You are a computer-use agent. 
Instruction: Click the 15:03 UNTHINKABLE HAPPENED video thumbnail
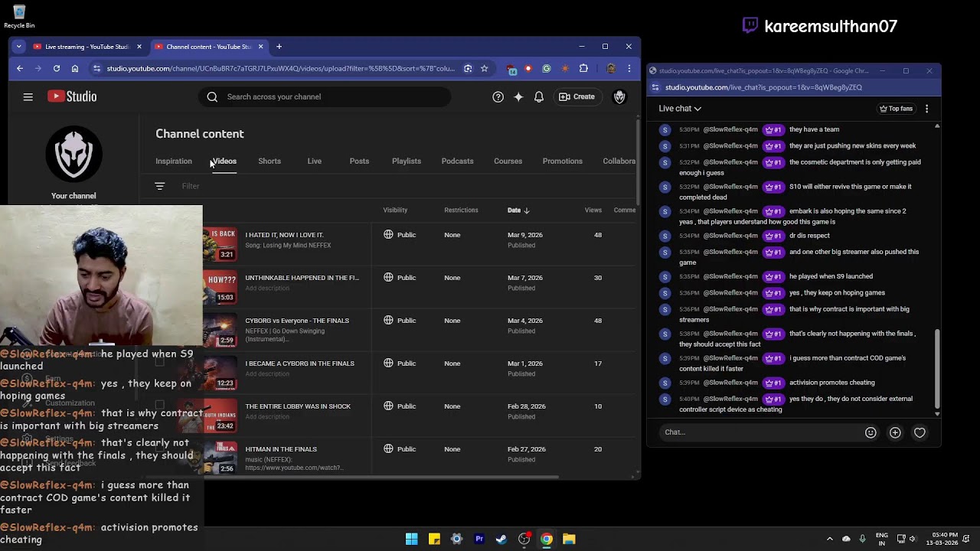click(220, 287)
